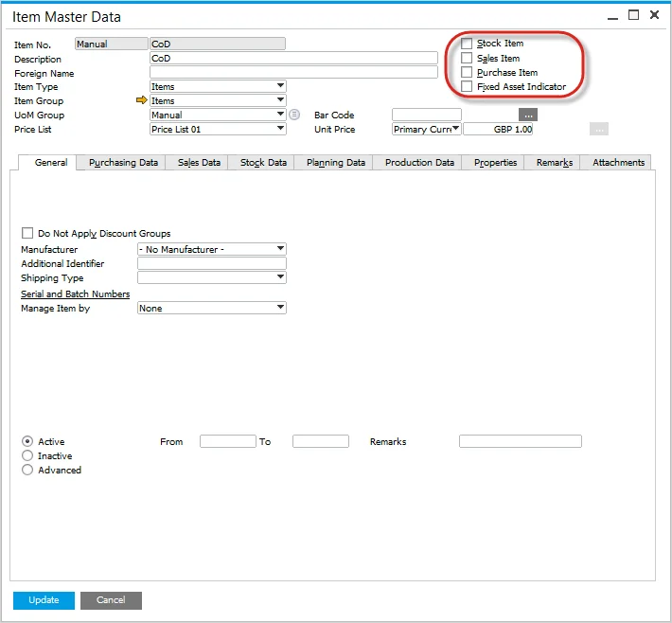Enable Do Not Apply Discount Groups
The height and width of the screenshot is (623, 672).
click(x=27, y=233)
